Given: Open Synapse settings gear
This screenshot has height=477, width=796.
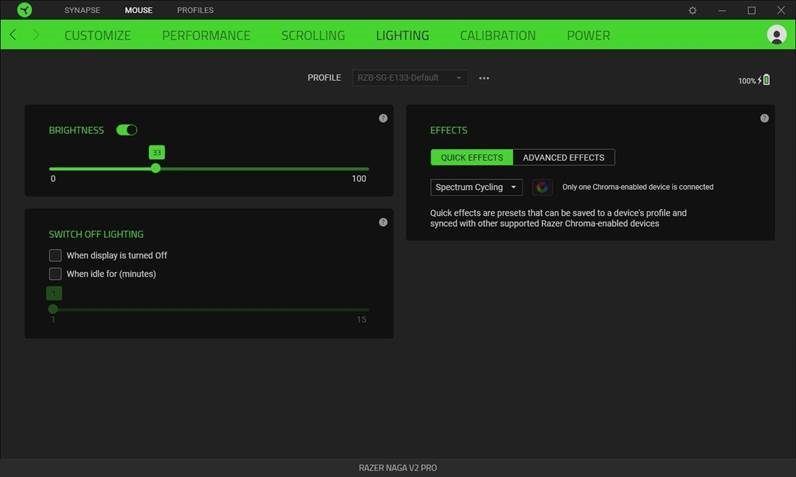Looking at the screenshot, I should tap(692, 10).
